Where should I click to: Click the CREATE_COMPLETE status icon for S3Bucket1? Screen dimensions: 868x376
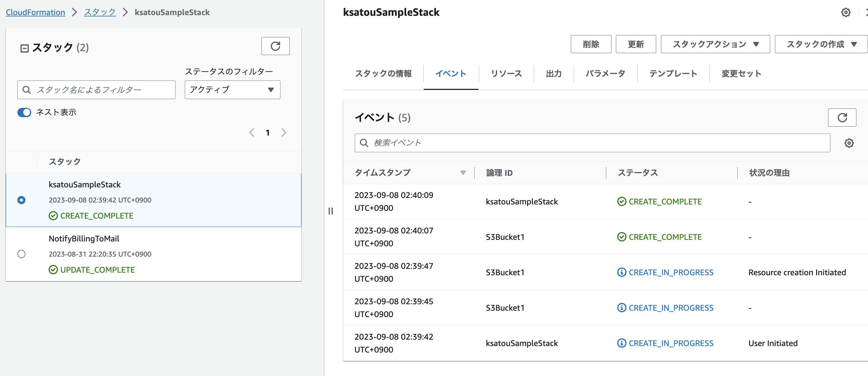click(621, 237)
